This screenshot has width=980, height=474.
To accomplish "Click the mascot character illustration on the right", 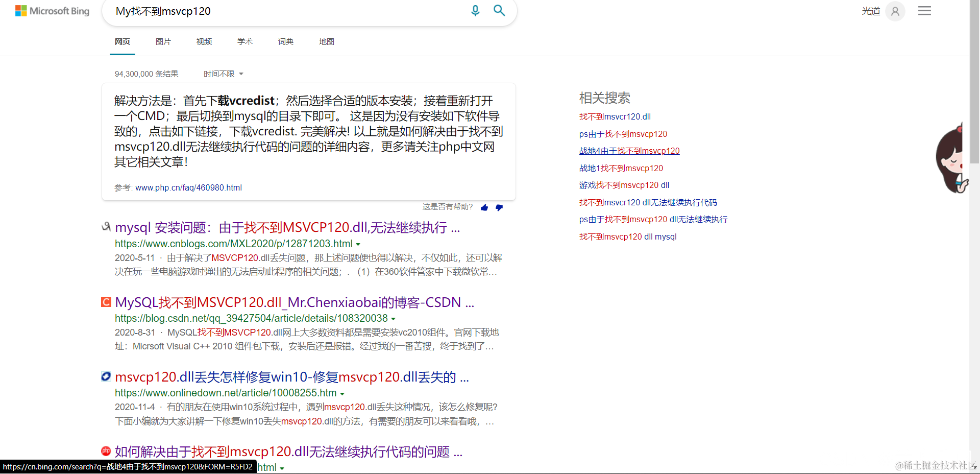I will tap(952, 157).
